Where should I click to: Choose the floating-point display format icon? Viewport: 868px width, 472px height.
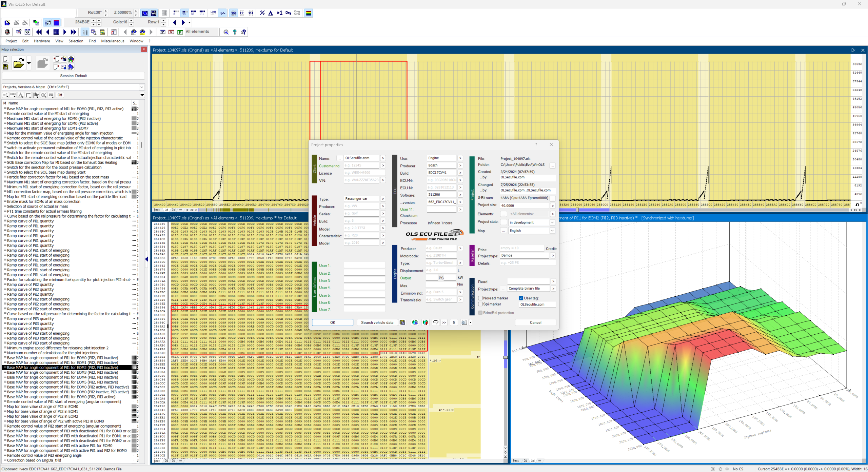[x=202, y=13]
